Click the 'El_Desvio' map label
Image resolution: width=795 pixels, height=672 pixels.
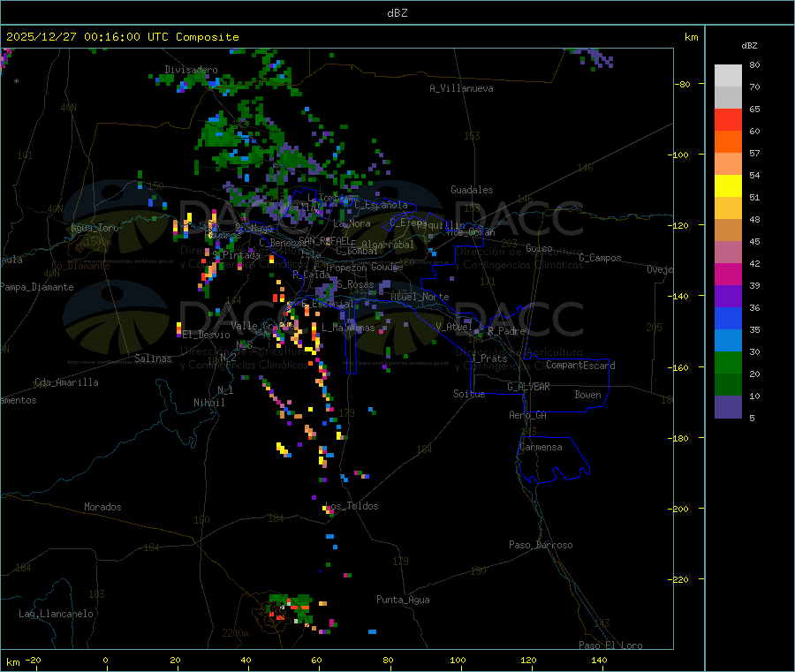click(x=207, y=335)
